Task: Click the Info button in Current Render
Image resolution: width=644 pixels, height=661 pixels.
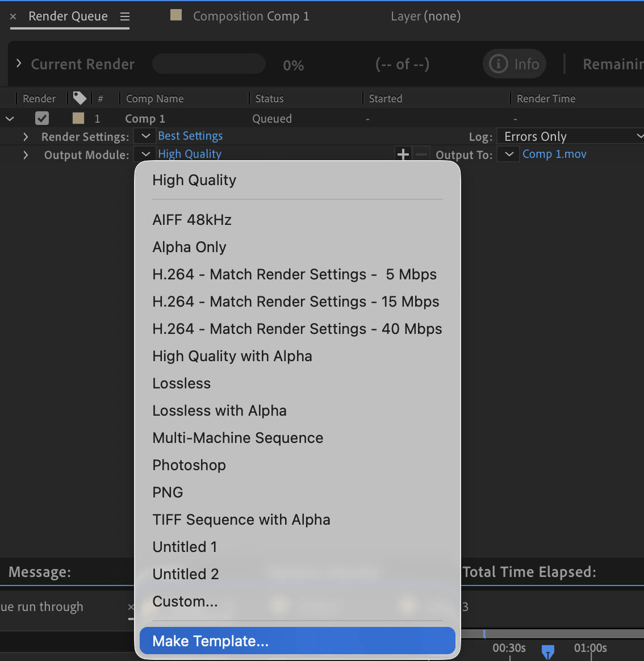Action: click(x=514, y=64)
